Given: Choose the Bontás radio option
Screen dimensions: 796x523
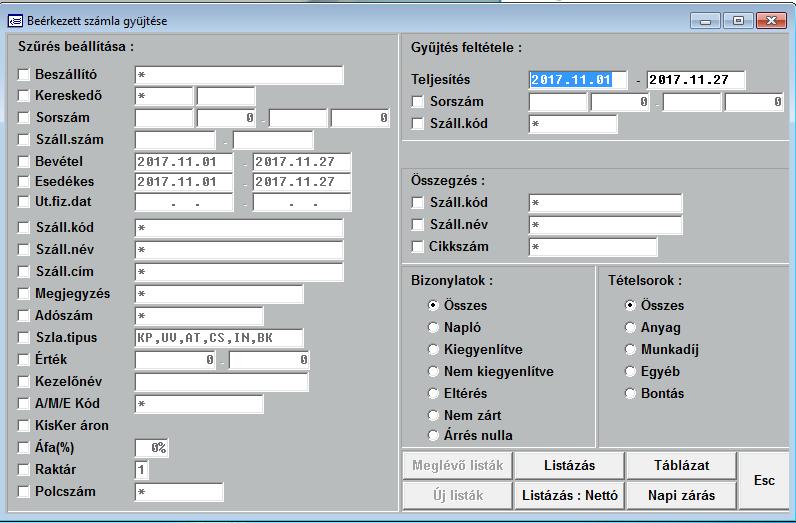Looking at the screenshot, I should pos(630,393).
